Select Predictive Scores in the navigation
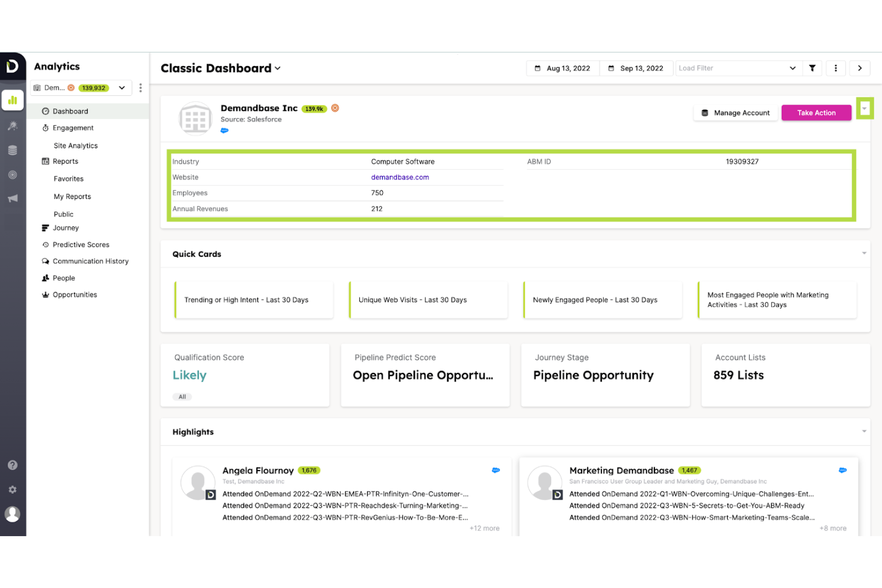Image resolution: width=882 pixels, height=588 pixels. click(81, 245)
